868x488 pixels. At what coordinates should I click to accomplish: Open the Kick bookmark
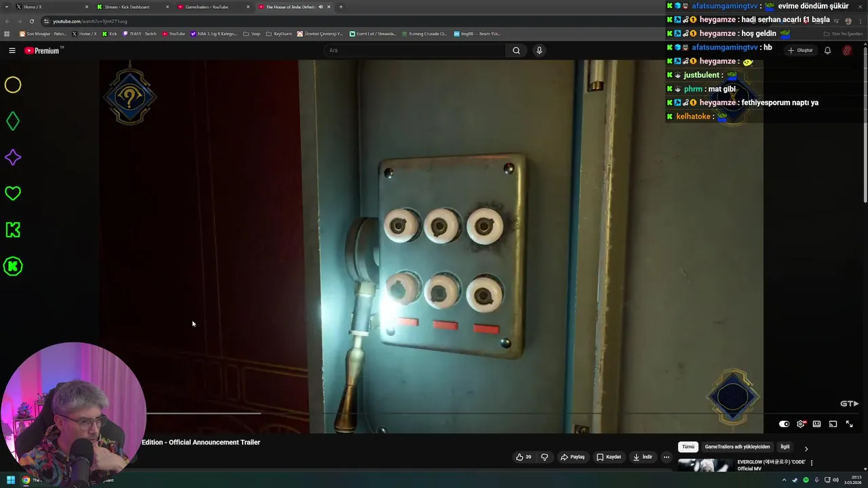(x=110, y=34)
